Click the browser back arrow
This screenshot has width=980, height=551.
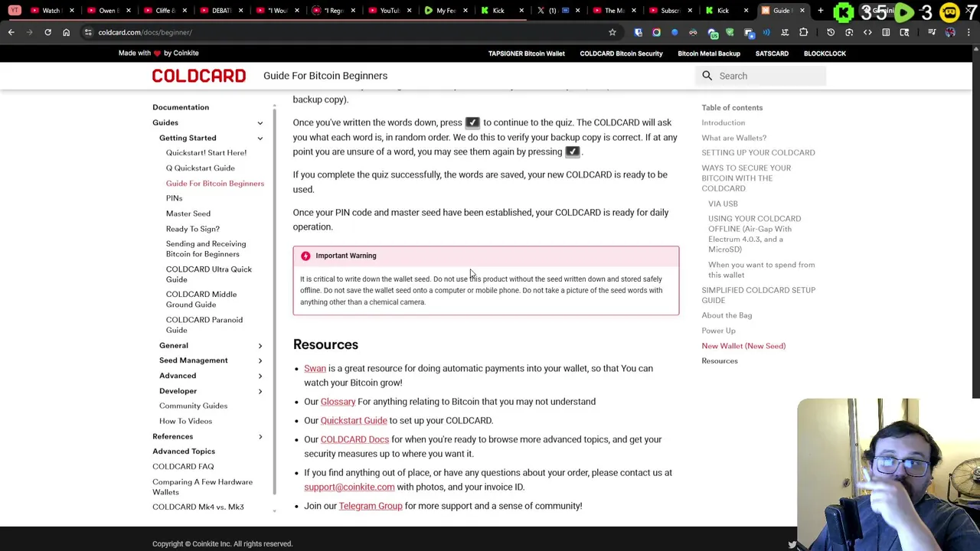click(11, 32)
